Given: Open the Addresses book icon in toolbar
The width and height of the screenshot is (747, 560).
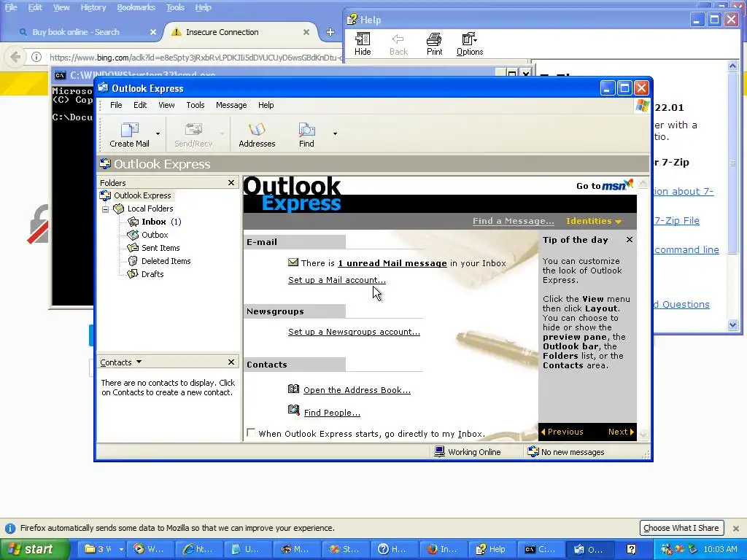Looking at the screenshot, I should tap(257, 130).
